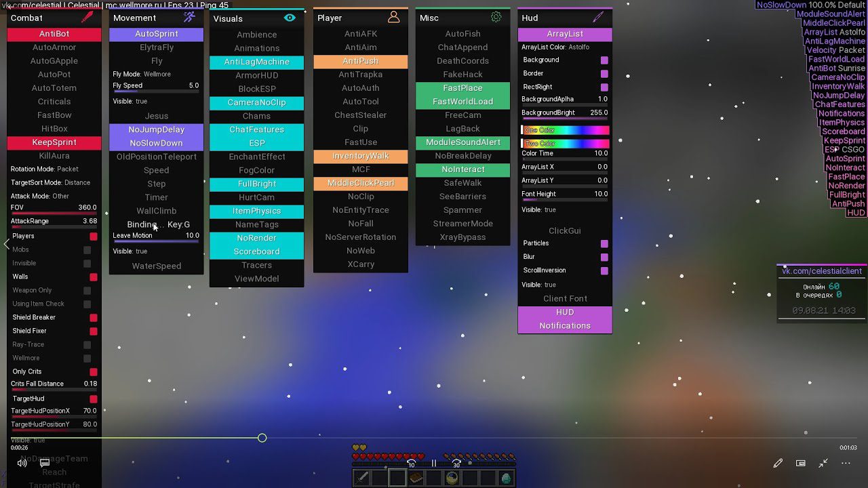Screen dimensions: 868x488
Task: Click the Misc category header
Action: pyautogui.click(x=463, y=18)
